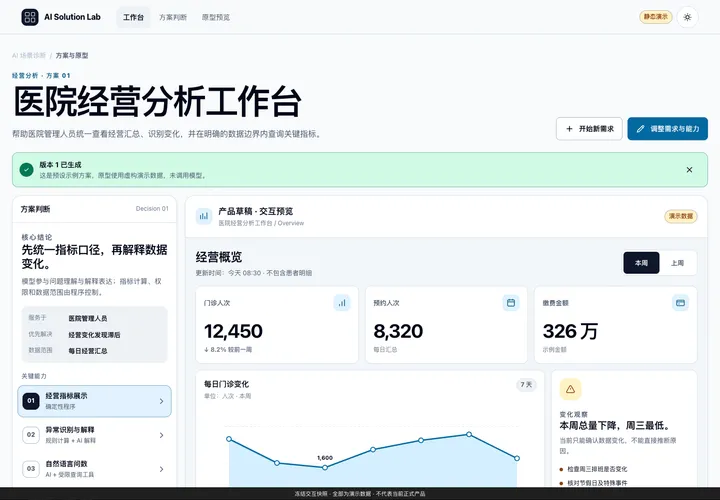Click the green checkmark success icon
The image size is (720, 500).
click(27, 170)
